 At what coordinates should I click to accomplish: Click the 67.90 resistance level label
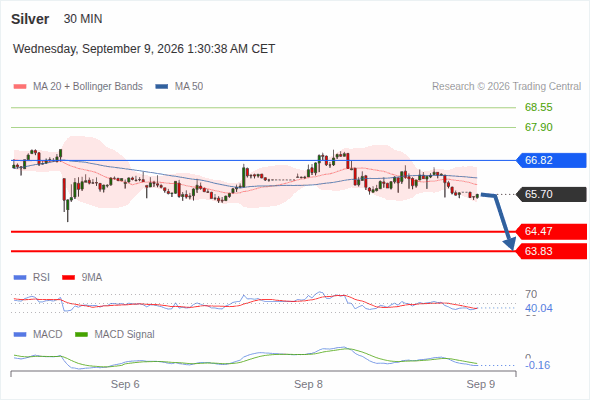point(538,127)
